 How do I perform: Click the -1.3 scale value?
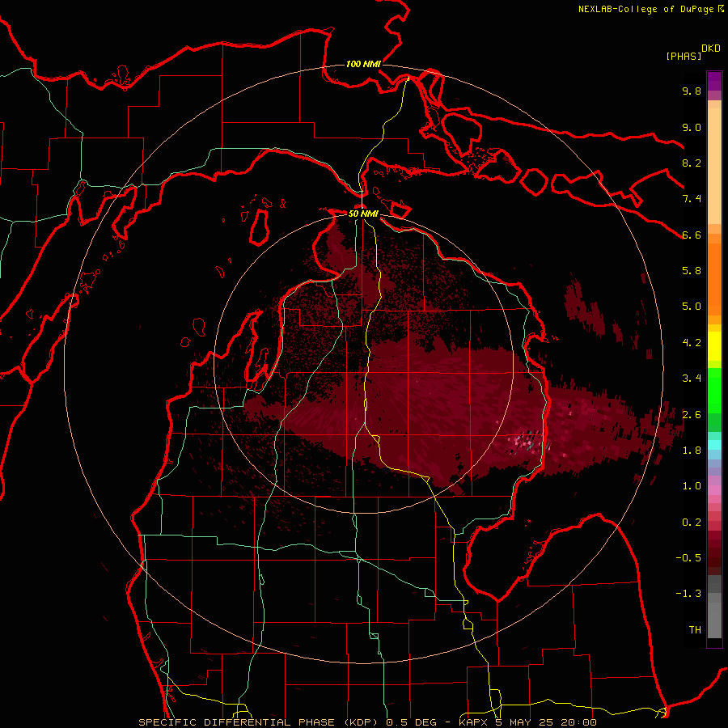point(688,594)
